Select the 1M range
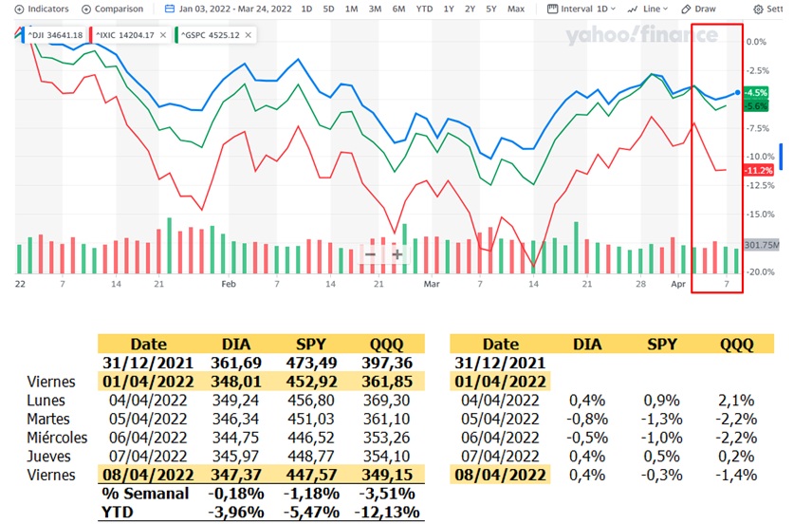 [351, 9]
